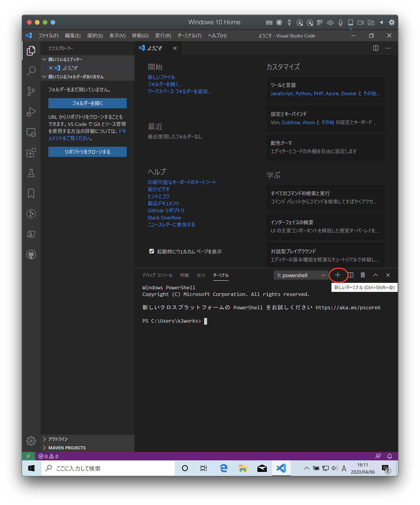Open the Remote Explorer icon
420x505 pixels.
point(31,132)
